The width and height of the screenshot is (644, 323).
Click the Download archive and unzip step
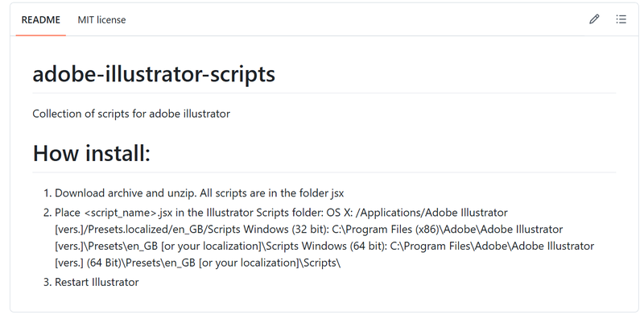click(199, 193)
